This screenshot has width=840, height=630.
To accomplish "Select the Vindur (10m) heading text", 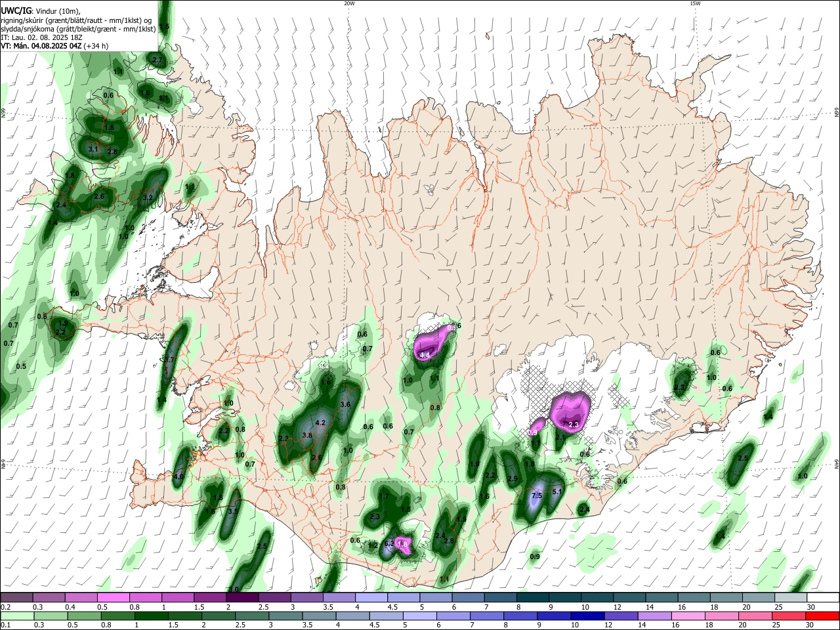I will pos(57,11).
